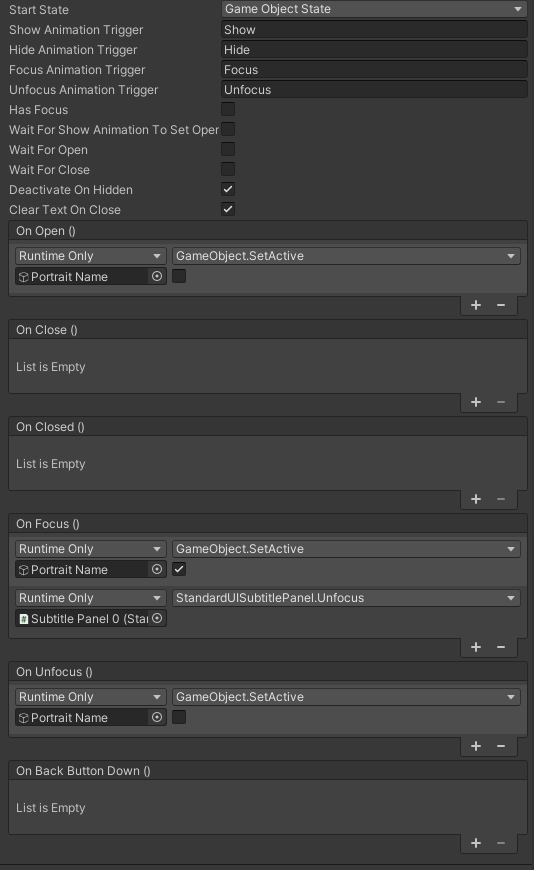Image resolution: width=534 pixels, height=870 pixels.
Task: Add a new listener to On Open
Action: 476,305
